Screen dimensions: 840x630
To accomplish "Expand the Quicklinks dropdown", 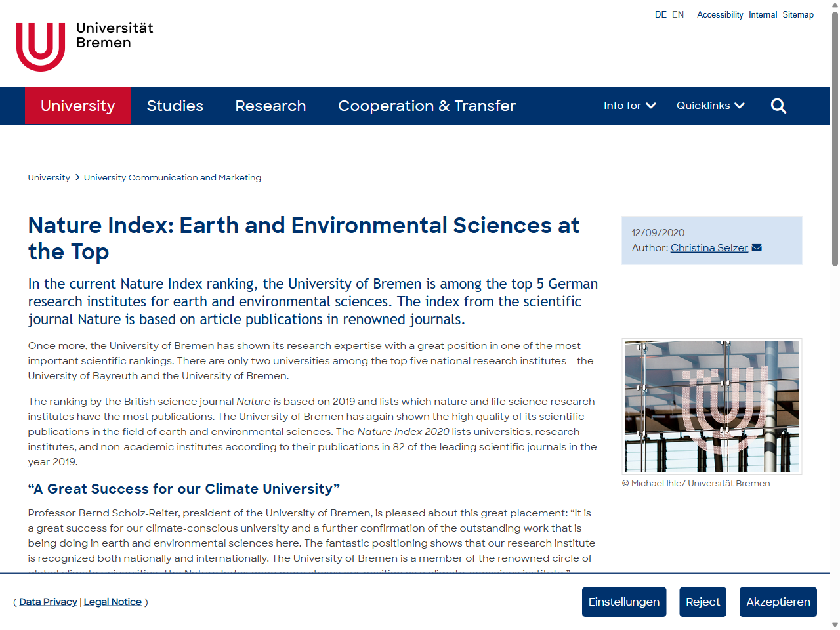I will 711,106.
